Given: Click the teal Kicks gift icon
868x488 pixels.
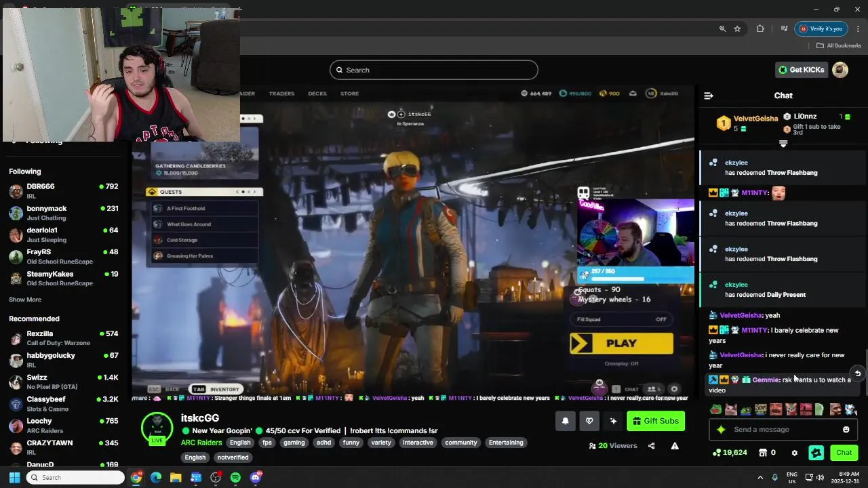Looking at the screenshot, I should (816, 453).
